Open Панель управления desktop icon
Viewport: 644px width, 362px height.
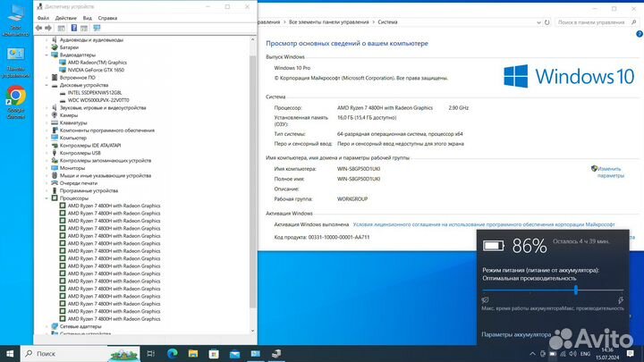click(x=15, y=63)
